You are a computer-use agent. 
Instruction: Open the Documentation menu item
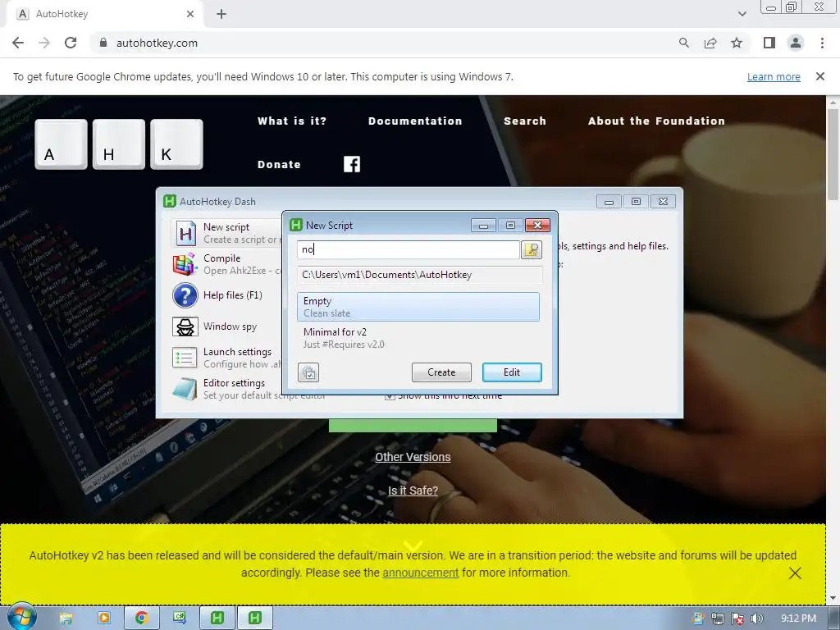[415, 121]
